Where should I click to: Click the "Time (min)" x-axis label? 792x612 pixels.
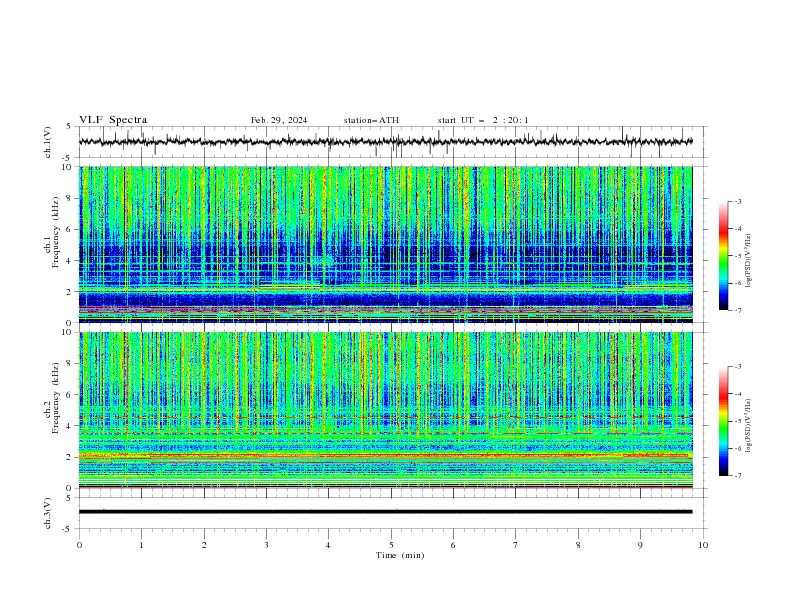(400, 555)
